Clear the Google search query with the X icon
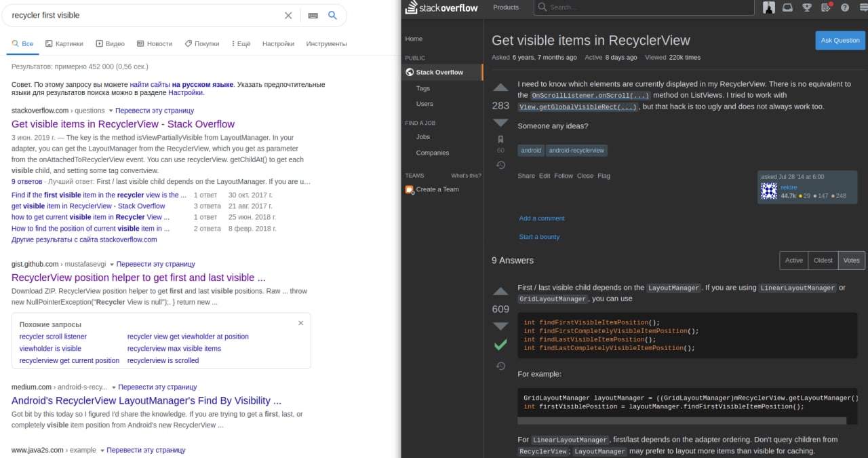This screenshot has width=868, height=458. [x=288, y=15]
